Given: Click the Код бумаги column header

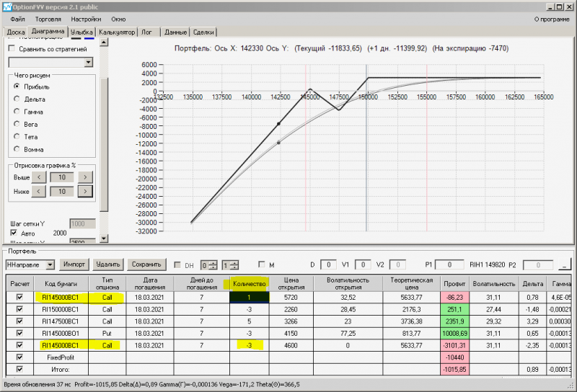Looking at the screenshot, I should click(61, 283).
